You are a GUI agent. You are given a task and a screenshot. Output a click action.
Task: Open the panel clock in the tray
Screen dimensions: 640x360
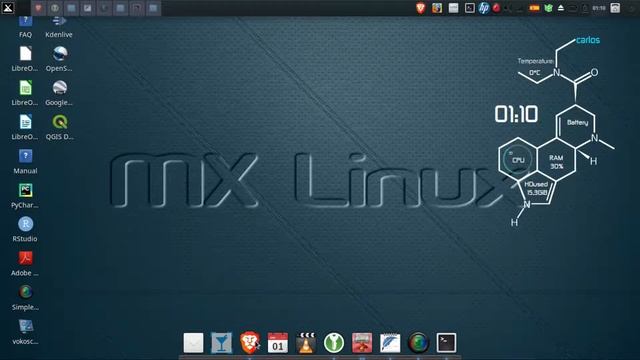pos(599,8)
